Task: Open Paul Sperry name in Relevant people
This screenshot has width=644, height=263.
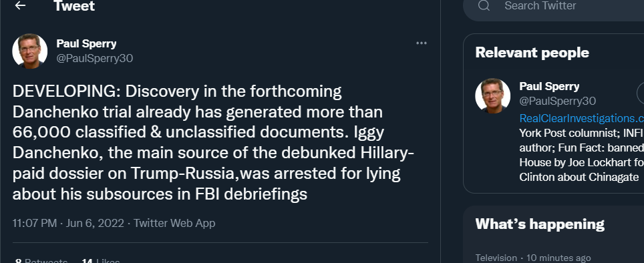Action: (549, 87)
